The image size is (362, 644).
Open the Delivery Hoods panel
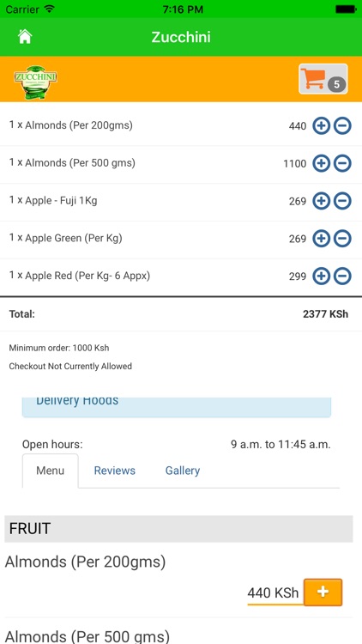[x=177, y=407]
